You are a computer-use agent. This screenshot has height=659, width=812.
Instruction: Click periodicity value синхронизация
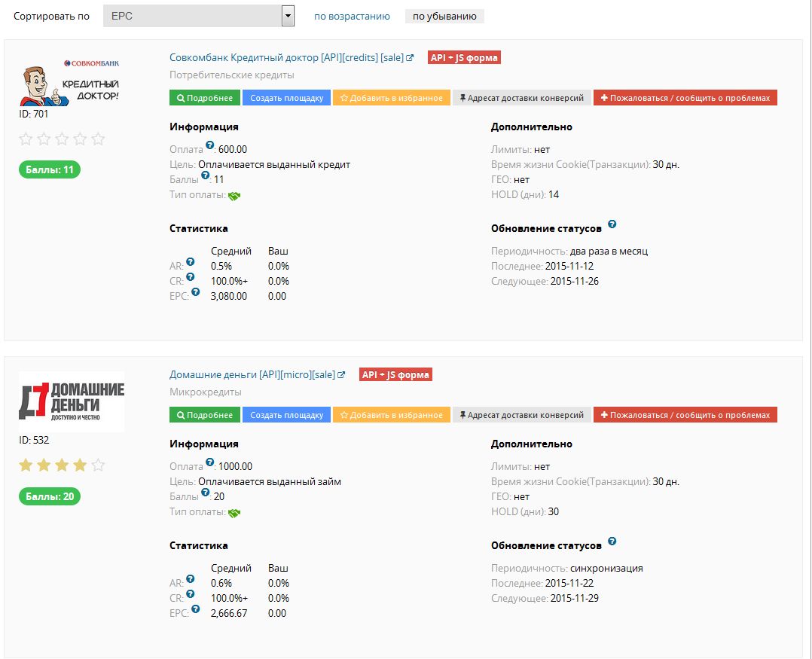pyautogui.click(x=606, y=568)
